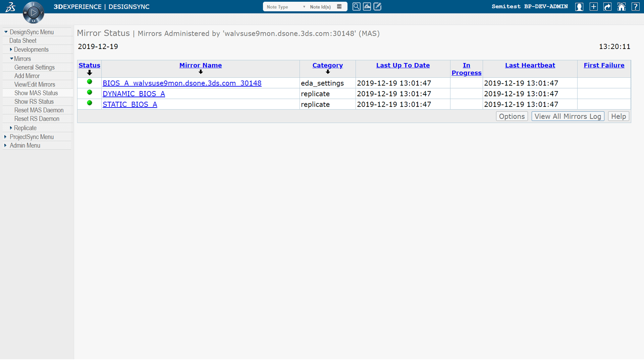644x362 pixels.
Task: Click the search magnifier icon in header
Action: (x=356, y=7)
